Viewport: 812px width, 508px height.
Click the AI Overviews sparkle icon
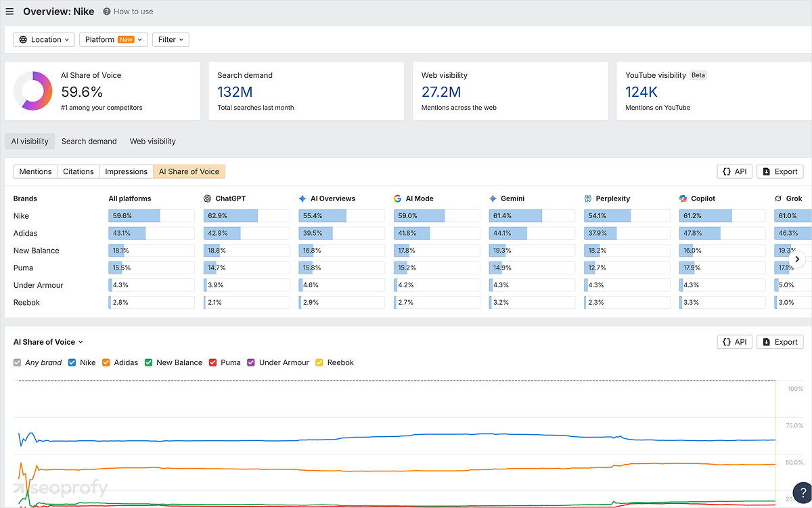302,198
